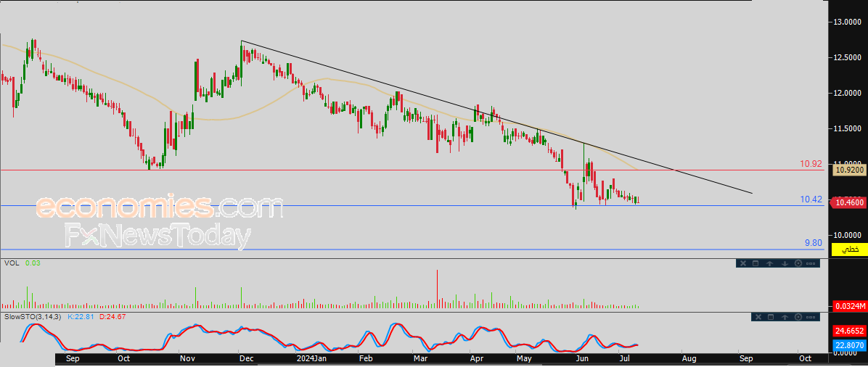The height and width of the screenshot is (367, 868).
Task: Select the SlowSTO(3,14,3) indicator label
Action: tap(34, 317)
